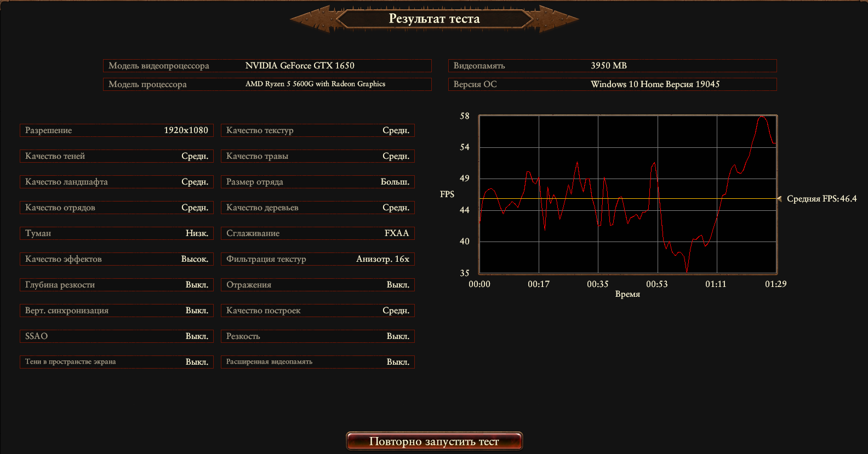Click the Время axis label
The width and height of the screenshot is (868, 454).
(627, 294)
